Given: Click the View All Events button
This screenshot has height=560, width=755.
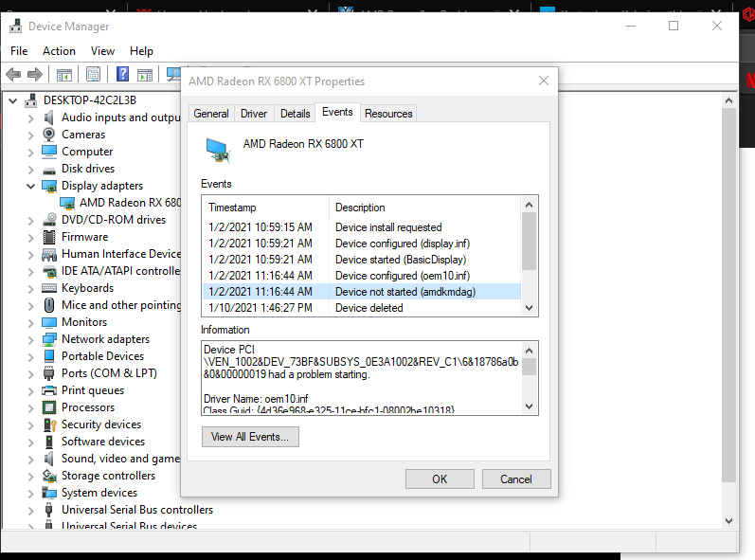Looking at the screenshot, I should [250, 437].
